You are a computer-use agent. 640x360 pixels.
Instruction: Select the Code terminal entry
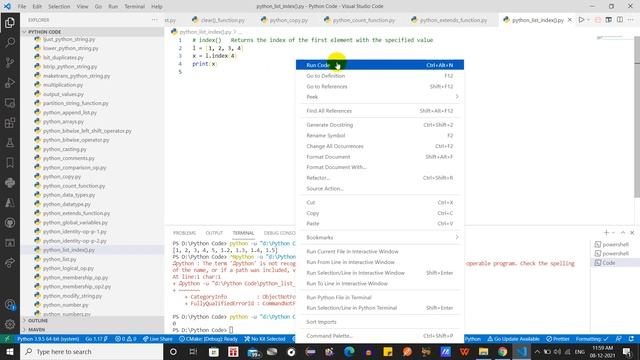point(613,263)
